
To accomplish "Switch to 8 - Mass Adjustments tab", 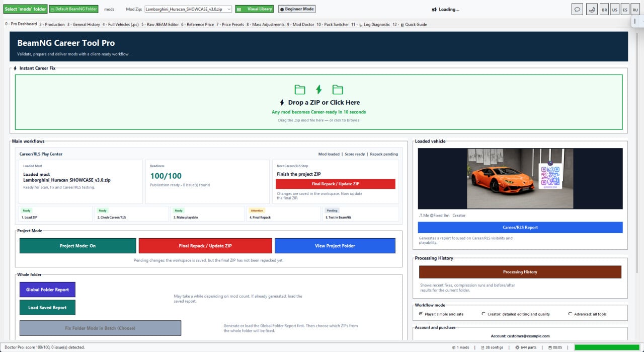I will (266, 24).
